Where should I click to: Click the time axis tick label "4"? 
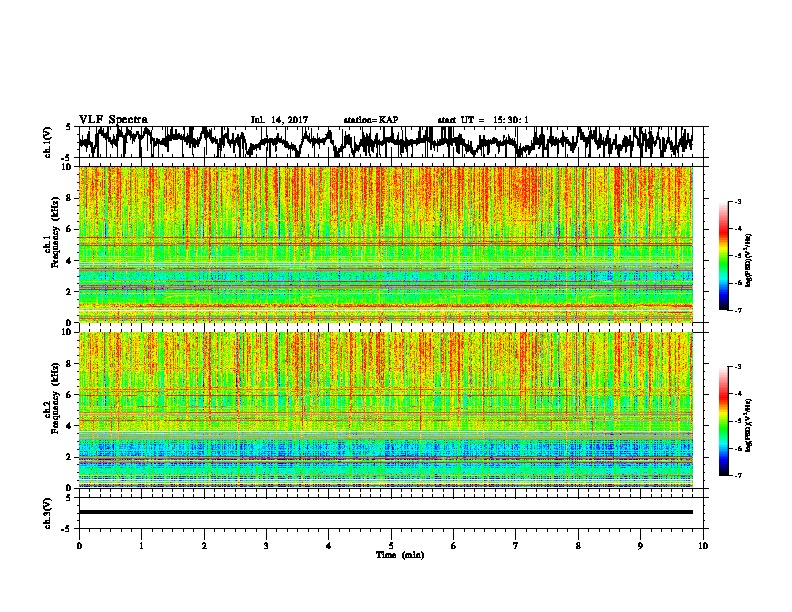coord(329,546)
